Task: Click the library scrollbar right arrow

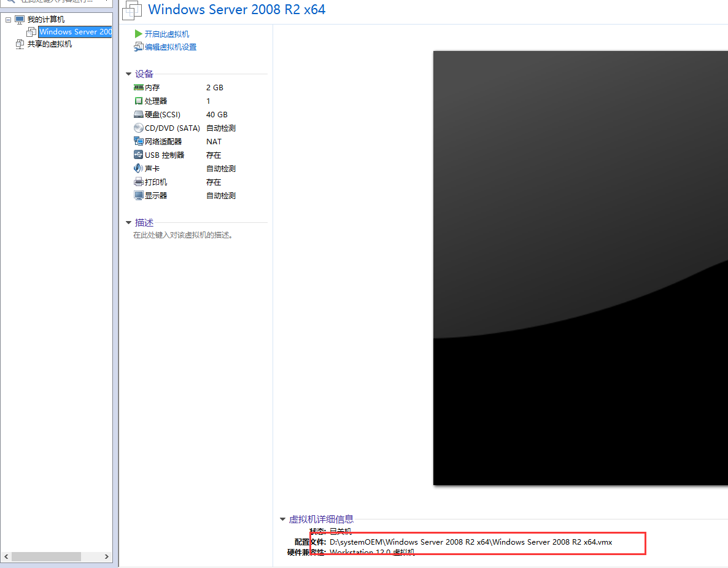Action: [106, 556]
